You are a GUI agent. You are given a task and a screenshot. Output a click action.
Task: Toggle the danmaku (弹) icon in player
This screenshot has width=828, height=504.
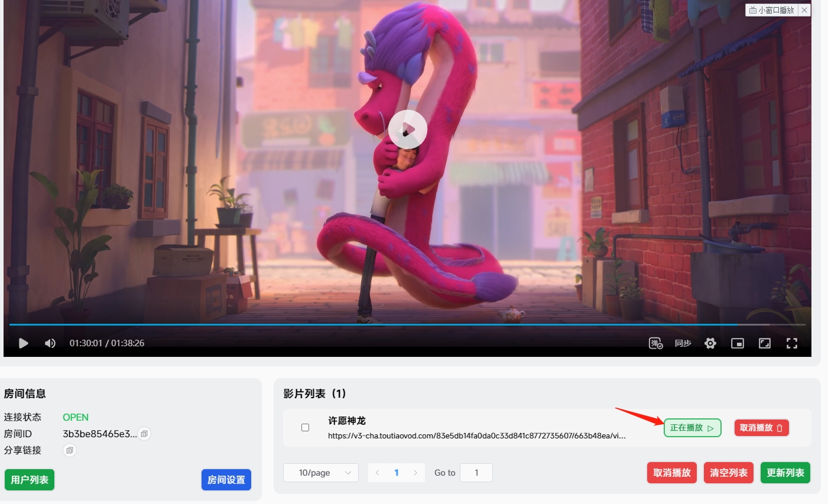pos(656,343)
